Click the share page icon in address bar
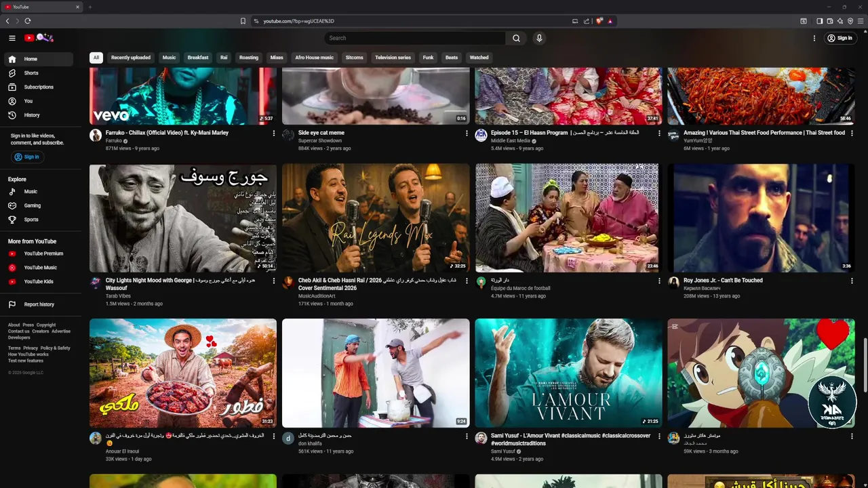The width and height of the screenshot is (868, 488). click(x=587, y=21)
